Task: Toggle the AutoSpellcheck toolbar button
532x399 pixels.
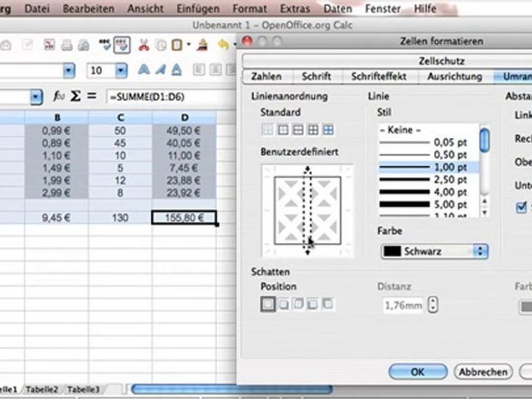Action: 122,45
